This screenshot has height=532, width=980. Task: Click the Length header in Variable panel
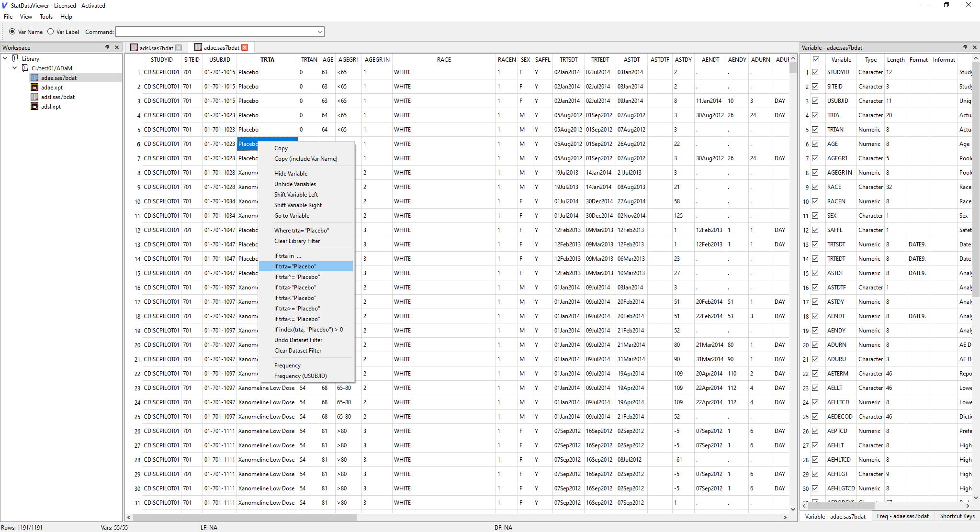(x=896, y=60)
